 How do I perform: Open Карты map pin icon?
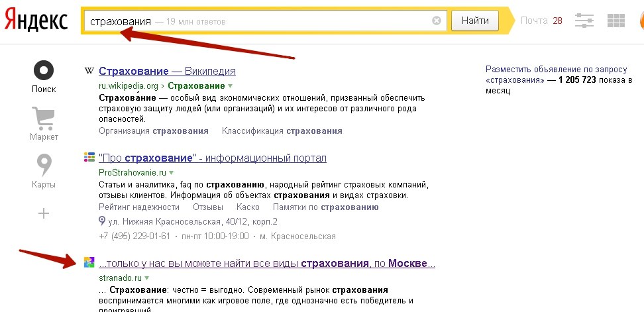click(44, 165)
